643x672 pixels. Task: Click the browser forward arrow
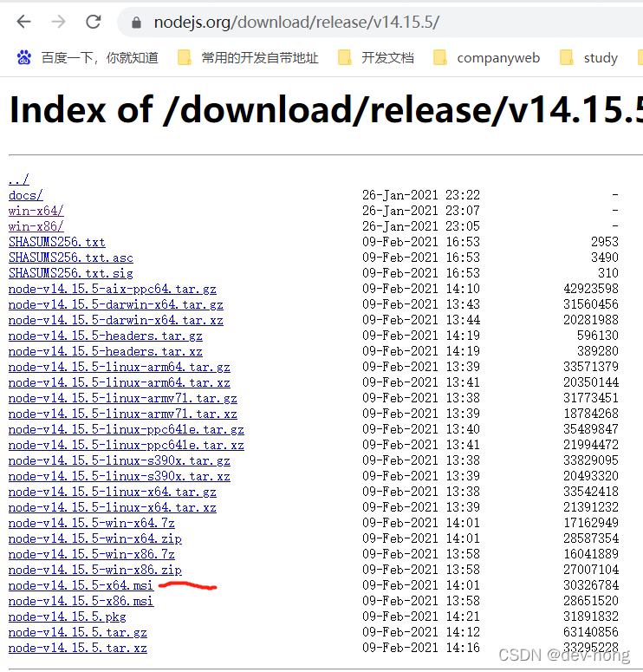coord(58,22)
